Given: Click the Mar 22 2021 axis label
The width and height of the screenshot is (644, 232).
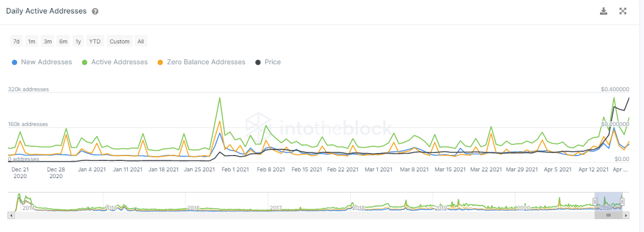Looking at the screenshot, I should click(486, 169).
